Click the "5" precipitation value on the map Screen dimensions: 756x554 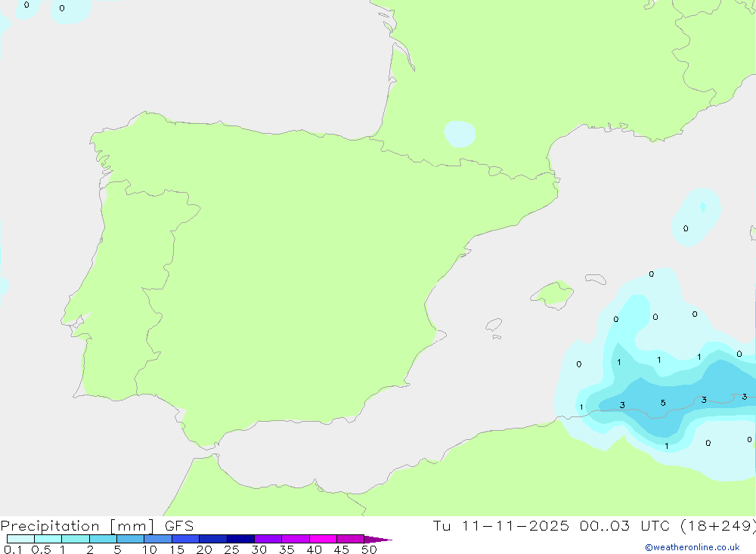[x=663, y=403]
